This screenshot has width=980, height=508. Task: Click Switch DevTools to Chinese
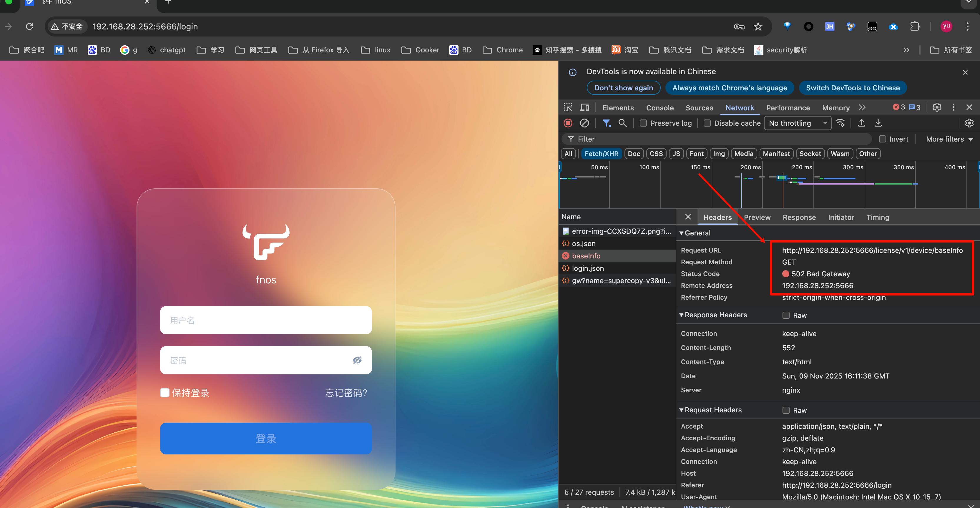[x=853, y=88]
